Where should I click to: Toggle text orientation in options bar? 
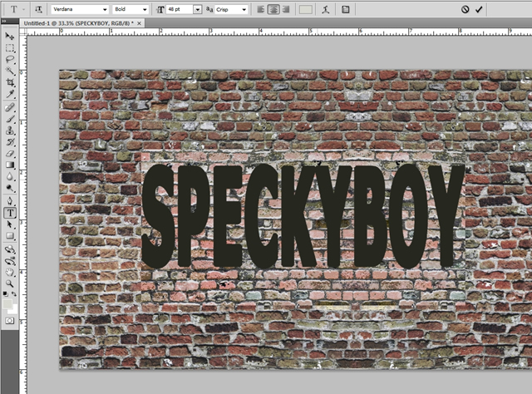(38, 9)
